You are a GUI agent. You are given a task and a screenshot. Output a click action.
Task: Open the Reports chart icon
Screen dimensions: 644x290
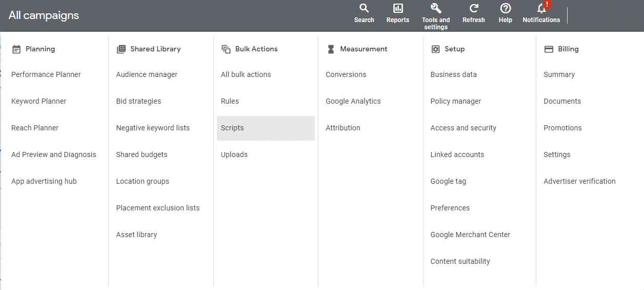click(x=398, y=8)
